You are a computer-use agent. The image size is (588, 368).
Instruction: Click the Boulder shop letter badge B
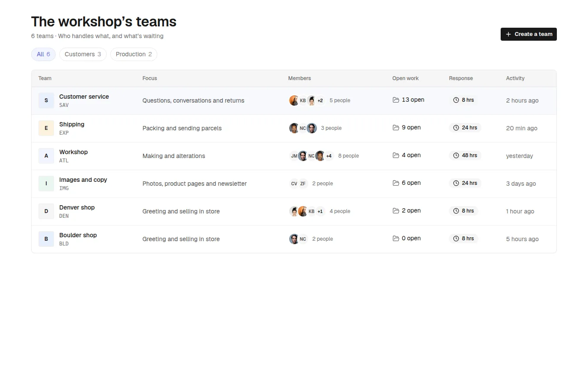pyautogui.click(x=46, y=239)
